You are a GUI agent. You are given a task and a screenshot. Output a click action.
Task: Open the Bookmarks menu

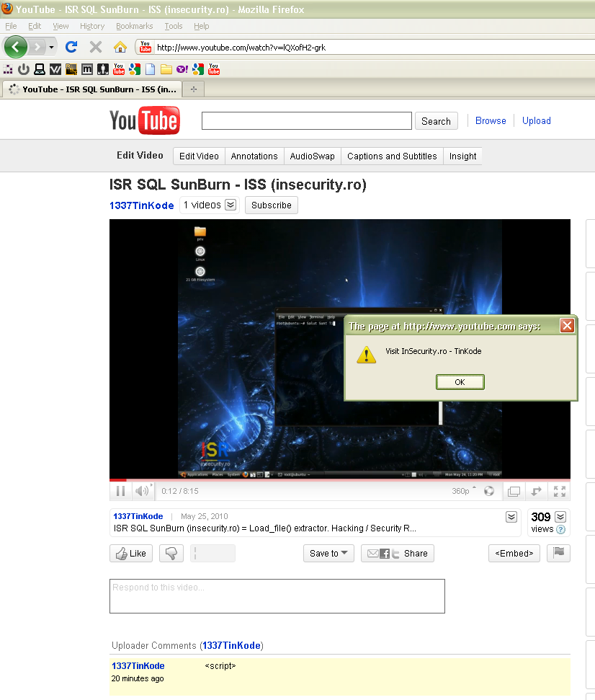pos(134,26)
